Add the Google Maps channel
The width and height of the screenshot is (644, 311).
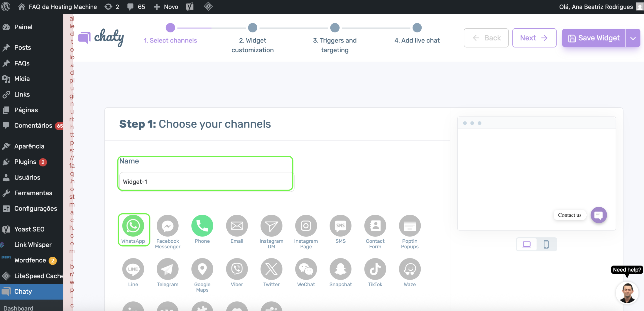202,269
